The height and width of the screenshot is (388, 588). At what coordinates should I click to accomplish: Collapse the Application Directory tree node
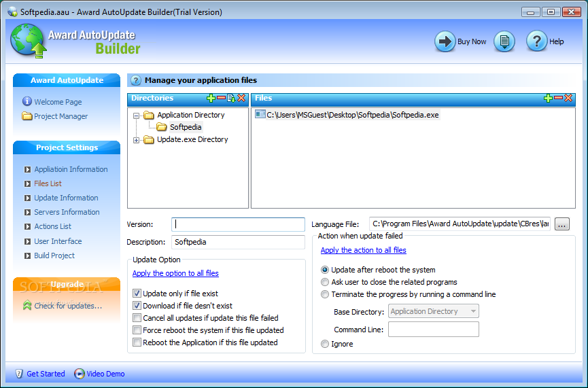[136, 116]
